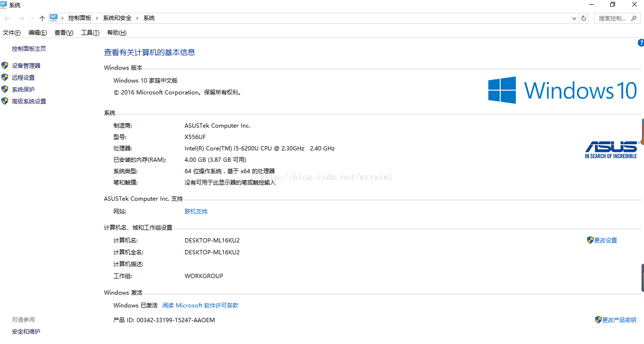
Task: Click shield icon next to 更改设置
Action: click(590, 240)
